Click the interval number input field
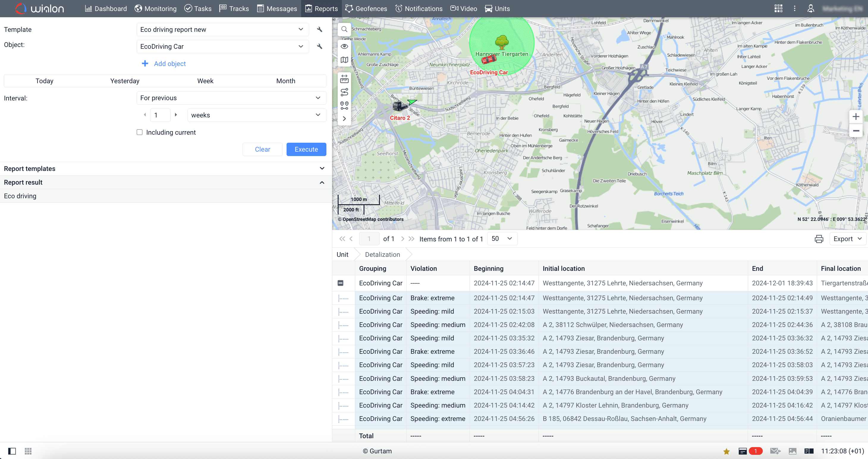The width and height of the screenshot is (868, 459). point(161,115)
